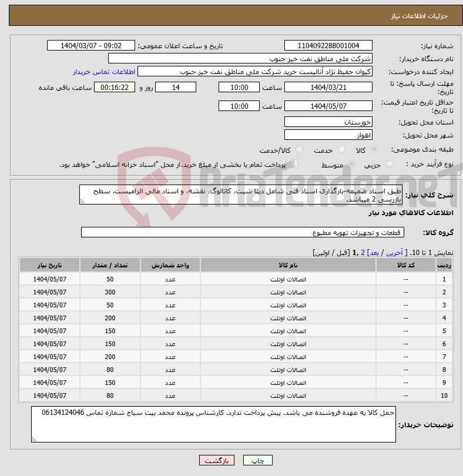The image size is (463, 476).
Task: Select row 10 need date cell
Action: tap(50, 395)
